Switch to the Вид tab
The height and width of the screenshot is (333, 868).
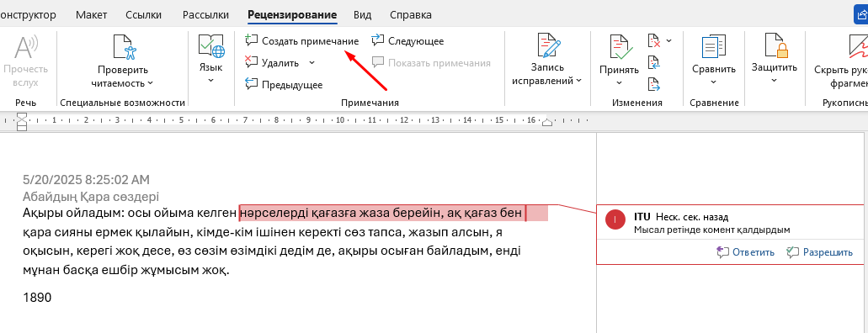363,15
